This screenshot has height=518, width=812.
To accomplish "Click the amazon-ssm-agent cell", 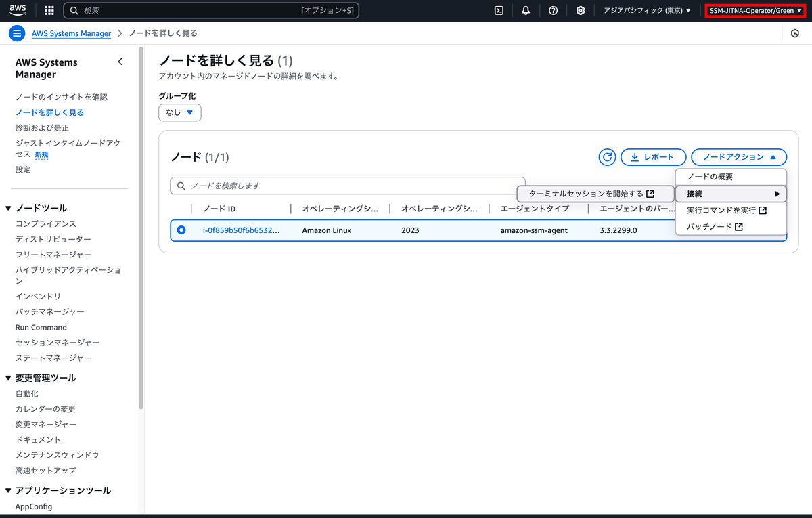I will [534, 230].
